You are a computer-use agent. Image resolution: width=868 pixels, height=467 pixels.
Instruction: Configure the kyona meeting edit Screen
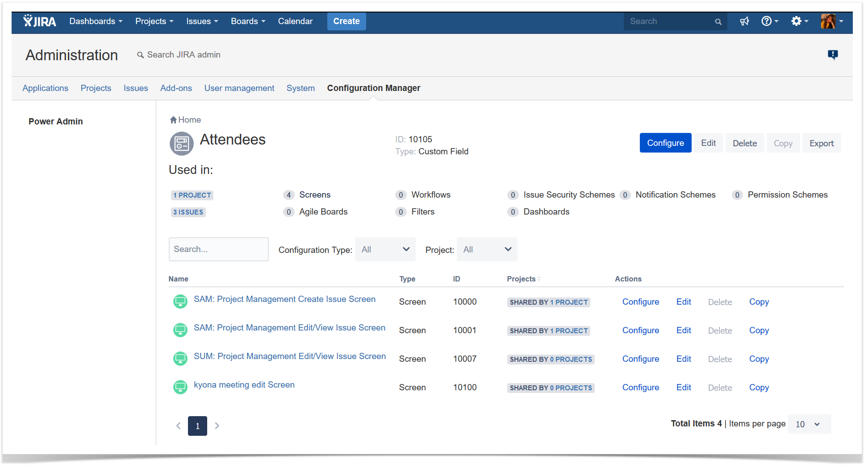(x=641, y=388)
